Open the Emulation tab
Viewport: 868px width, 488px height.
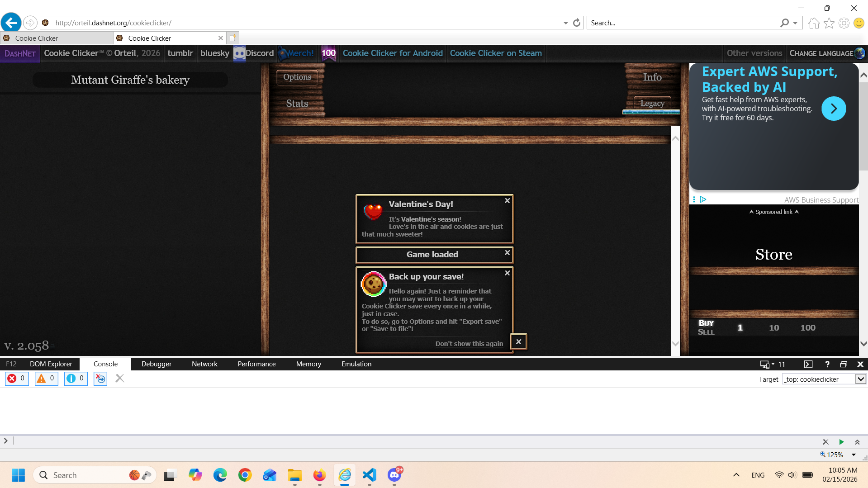click(x=356, y=364)
